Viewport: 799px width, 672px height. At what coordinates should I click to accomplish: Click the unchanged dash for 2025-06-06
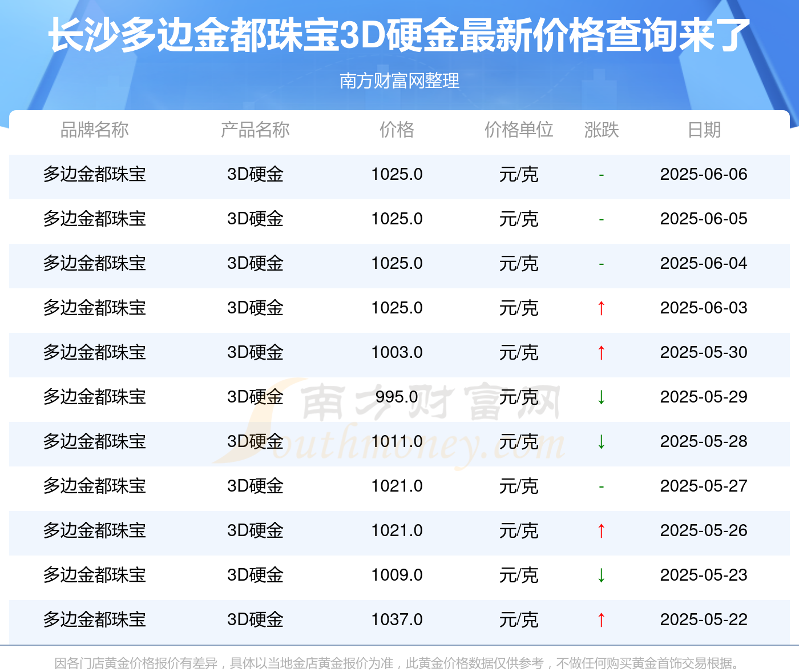[601, 175]
